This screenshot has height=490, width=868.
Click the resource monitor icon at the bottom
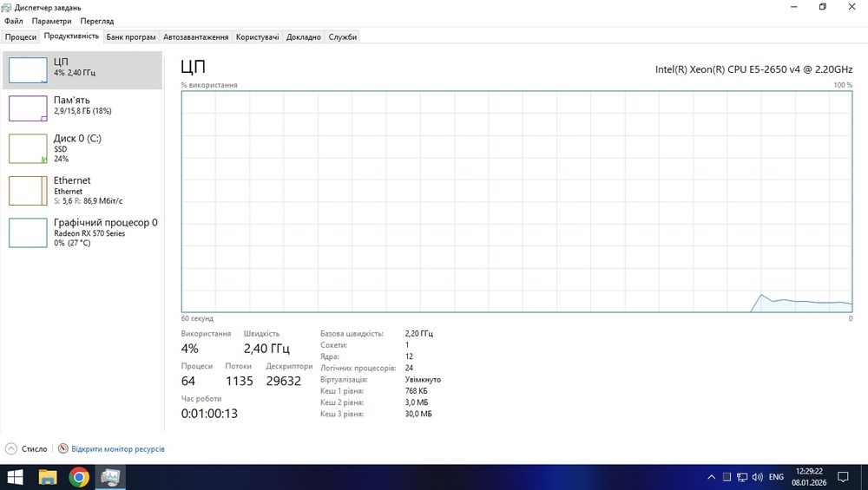tap(63, 448)
